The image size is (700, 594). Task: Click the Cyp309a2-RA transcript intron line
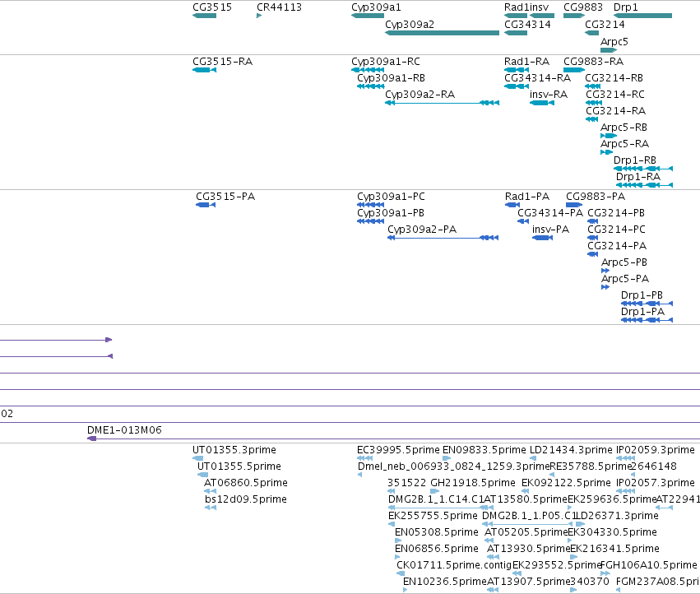(x=438, y=103)
